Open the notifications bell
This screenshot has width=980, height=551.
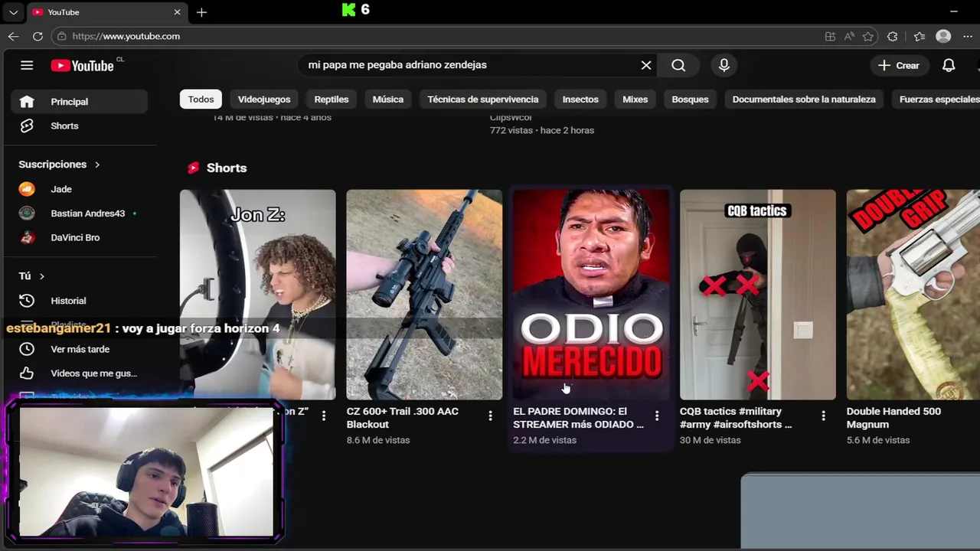coord(949,65)
